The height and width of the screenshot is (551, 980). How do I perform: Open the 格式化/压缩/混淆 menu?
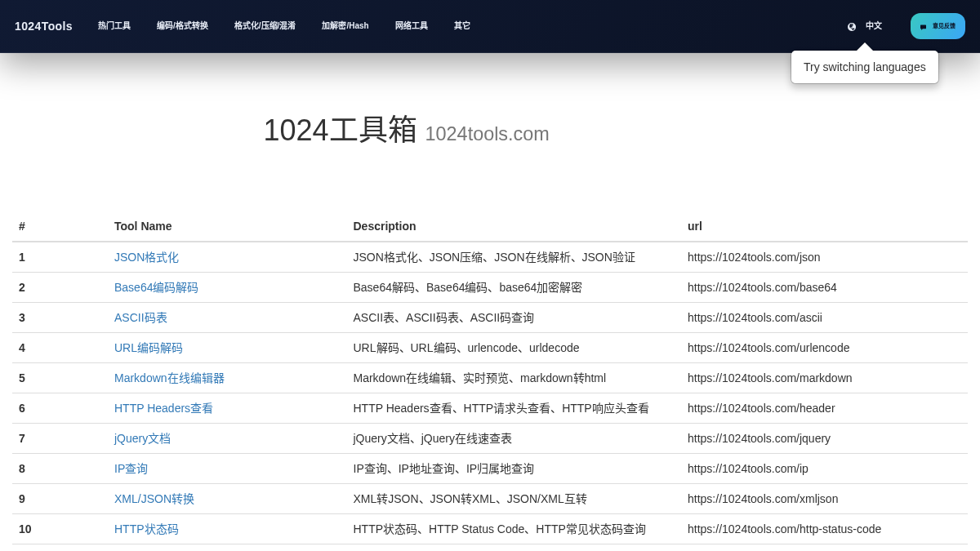pyautogui.click(x=265, y=26)
